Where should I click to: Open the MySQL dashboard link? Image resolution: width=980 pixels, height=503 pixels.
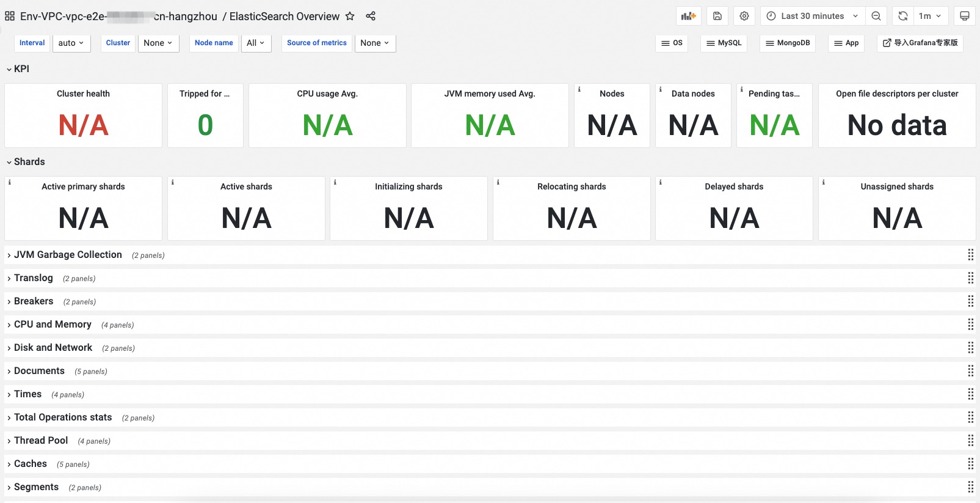[x=724, y=43]
